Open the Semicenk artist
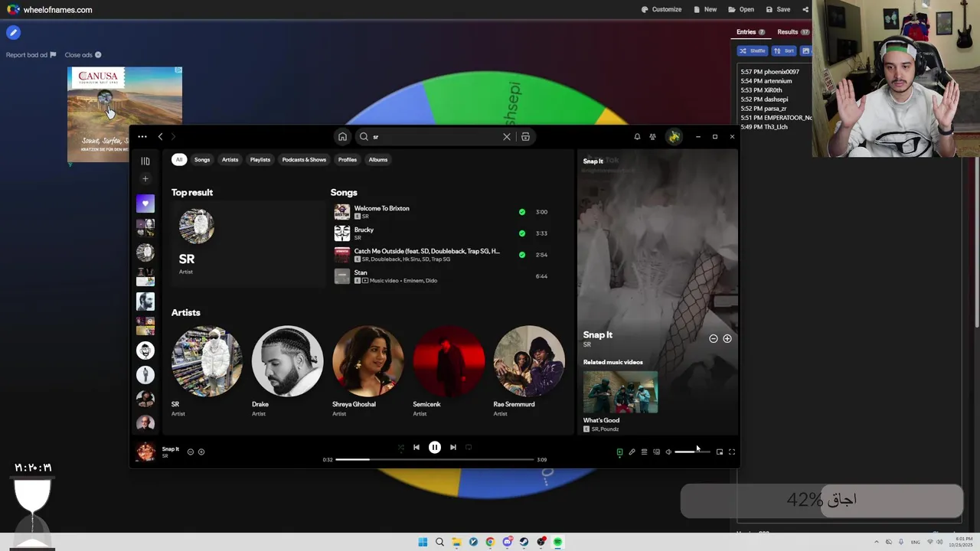Image resolution: width=980 pixels, height=551 pixels. [x=449, y=371]
